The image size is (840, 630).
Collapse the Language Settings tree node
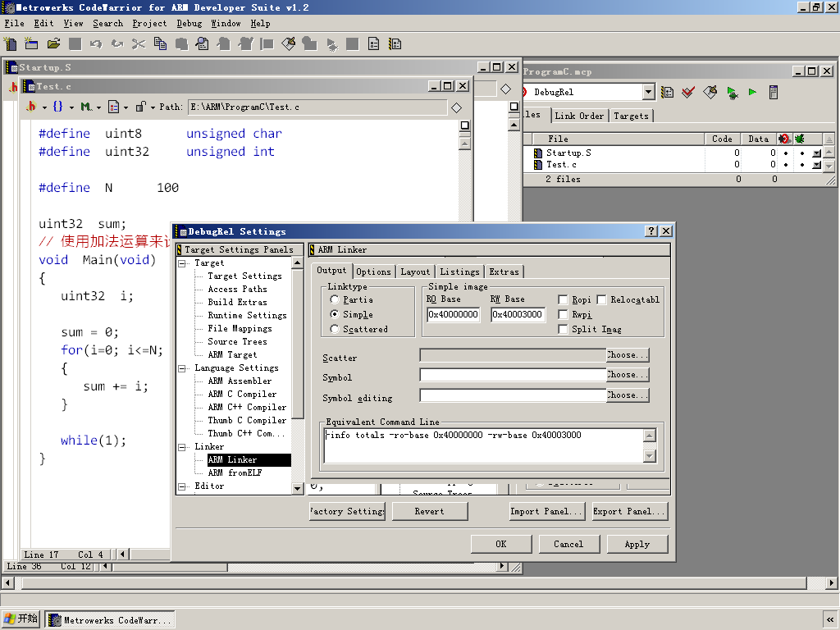click(x=182, y=368)
